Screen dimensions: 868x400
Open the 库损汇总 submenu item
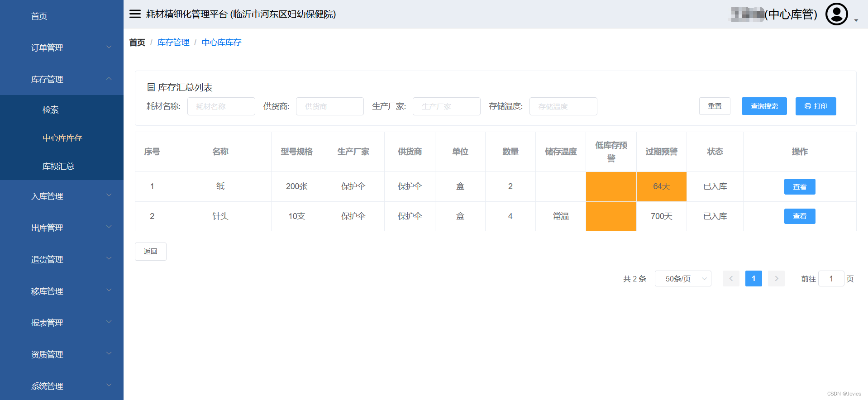[62, 166]
